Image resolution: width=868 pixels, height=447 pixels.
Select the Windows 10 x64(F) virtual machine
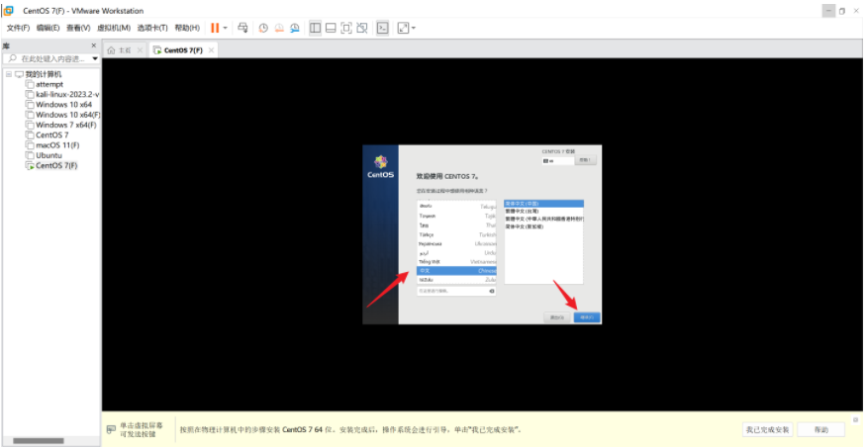coord(67,115)
